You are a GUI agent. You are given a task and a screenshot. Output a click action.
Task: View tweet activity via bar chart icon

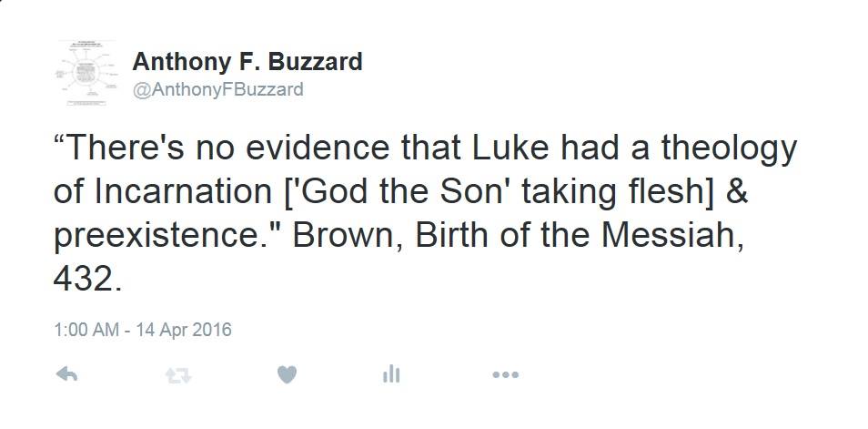(391, 373)
